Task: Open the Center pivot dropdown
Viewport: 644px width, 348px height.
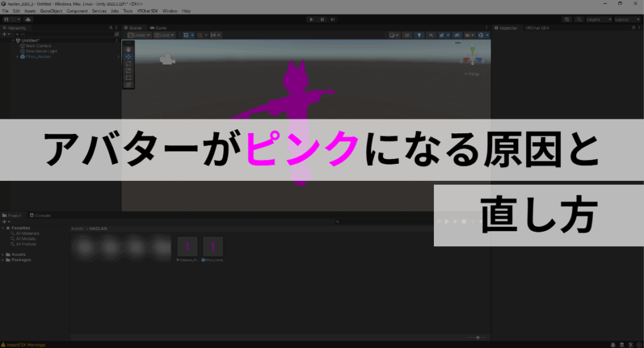Action: point(139,35)
